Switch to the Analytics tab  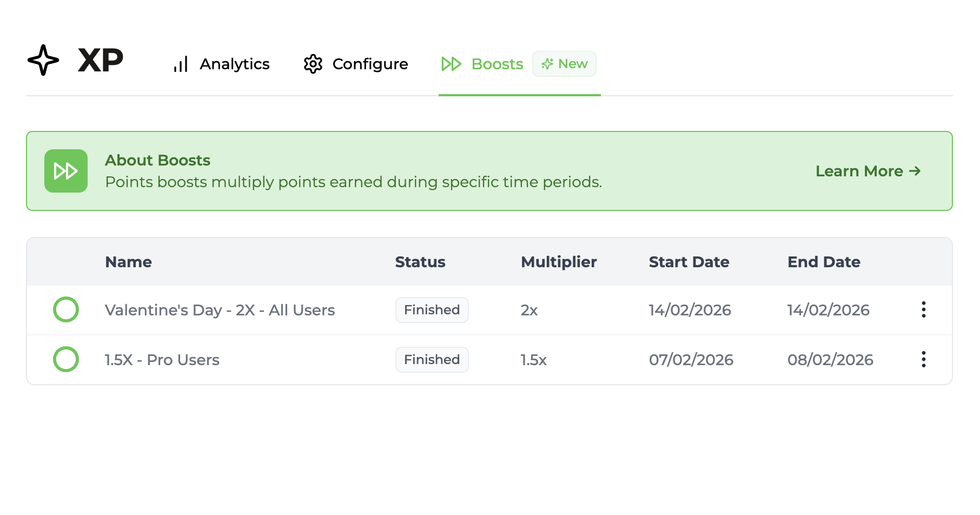[234, 64]
